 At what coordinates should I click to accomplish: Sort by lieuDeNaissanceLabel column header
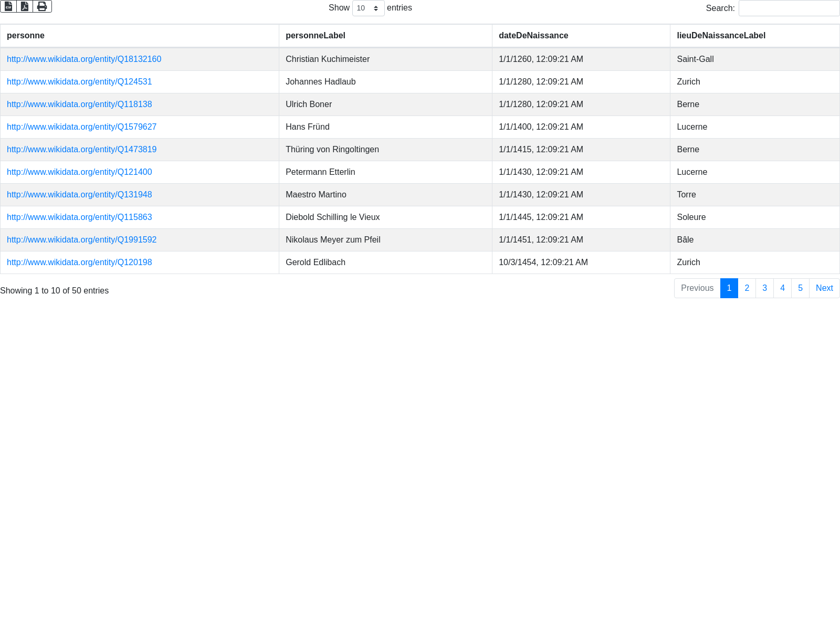click(721, 36)
